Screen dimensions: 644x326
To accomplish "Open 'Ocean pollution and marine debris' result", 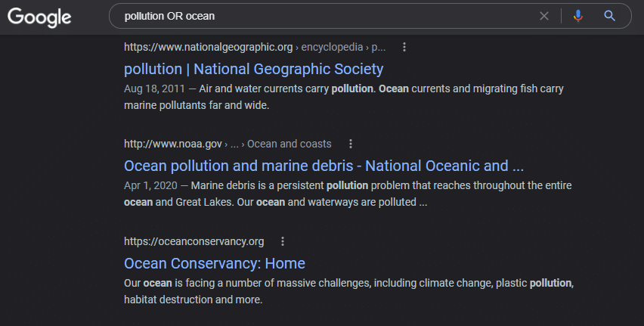I will coord(324,166).
